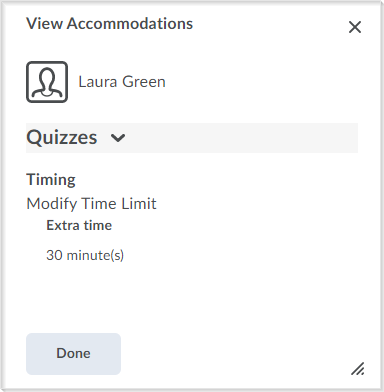This screenshot has width=384, height=392.
Task: Finish viewing accommodations with Done
Action: [73, 354]
